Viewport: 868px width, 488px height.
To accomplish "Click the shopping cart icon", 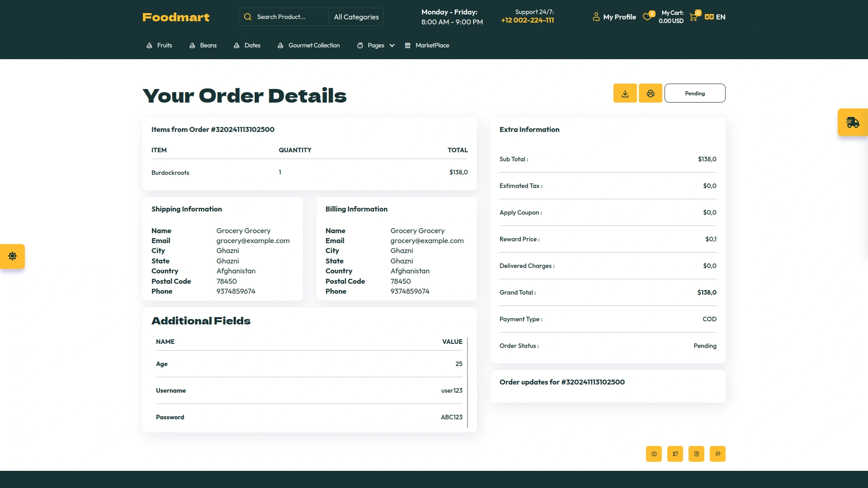I will (693, 16).
